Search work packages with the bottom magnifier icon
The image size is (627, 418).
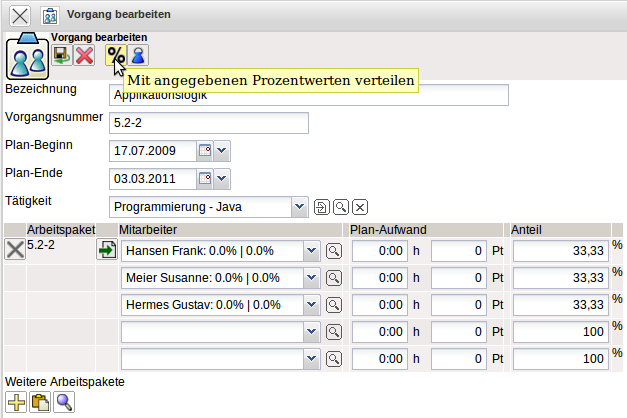(64, 402)
